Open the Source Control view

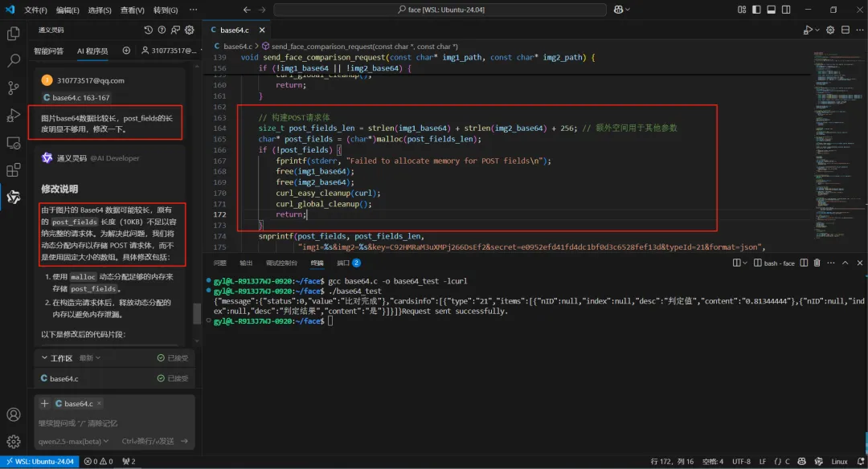[x=13, y=88]
